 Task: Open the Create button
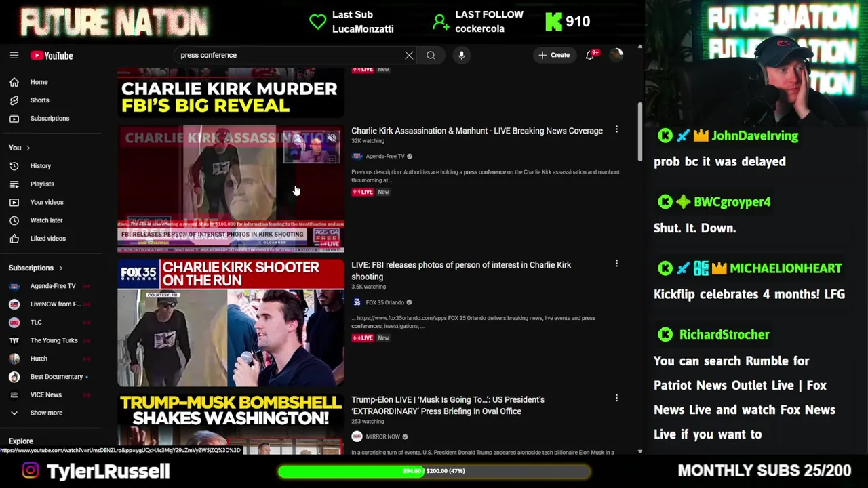pos(554,55)
